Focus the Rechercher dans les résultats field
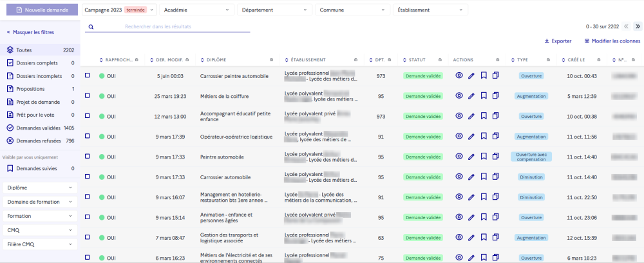Image resolution: width=644 pixels, height=263 pixels. point(167,26)
